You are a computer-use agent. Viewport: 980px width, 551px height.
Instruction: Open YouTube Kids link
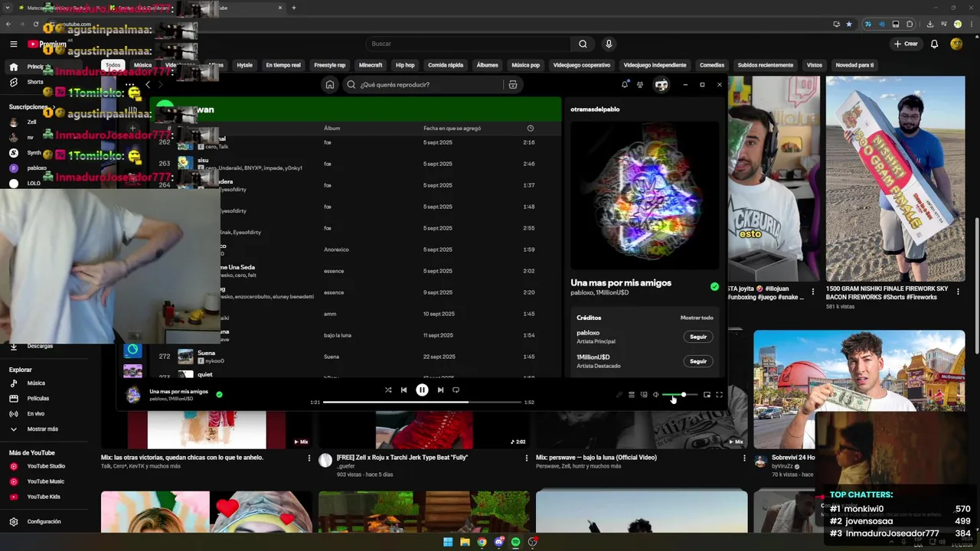pyautogui.click(x=44, y=497)
